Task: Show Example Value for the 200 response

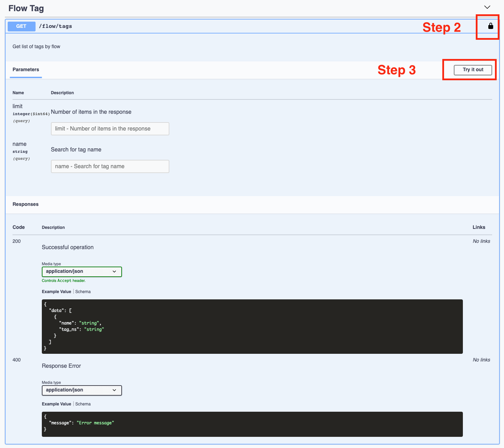Action: (x=56, y=292)
